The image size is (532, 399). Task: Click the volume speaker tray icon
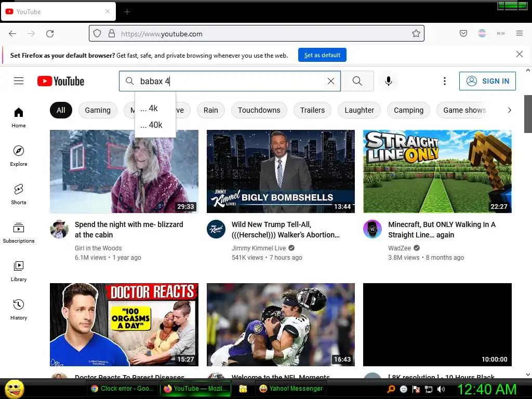pyautogui.click(x=441, y=389)
